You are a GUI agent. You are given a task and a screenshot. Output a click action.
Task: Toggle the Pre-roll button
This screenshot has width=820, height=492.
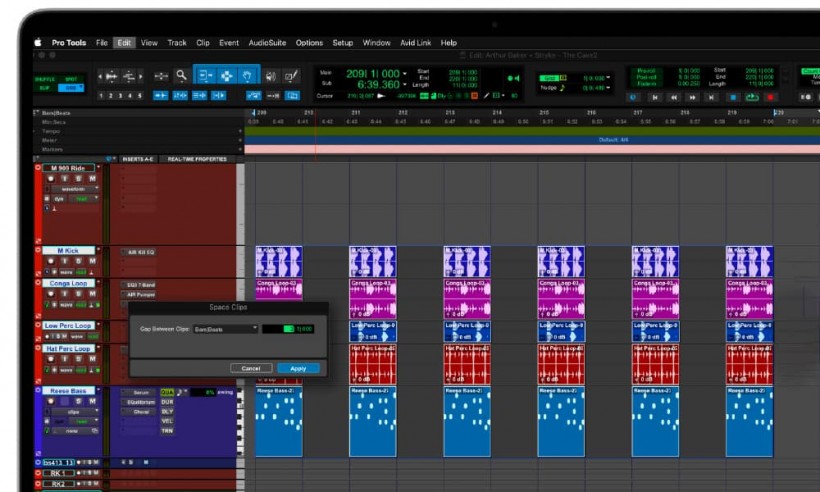point(646,71)
